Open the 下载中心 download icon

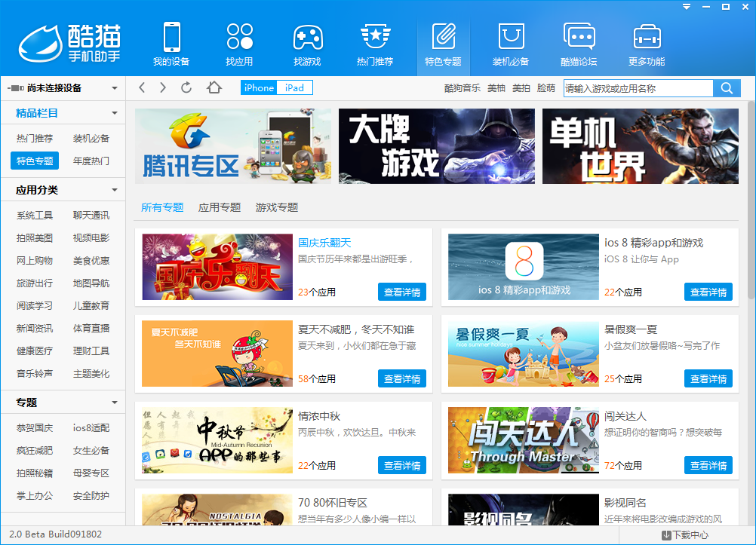click(x=666, y=535)
